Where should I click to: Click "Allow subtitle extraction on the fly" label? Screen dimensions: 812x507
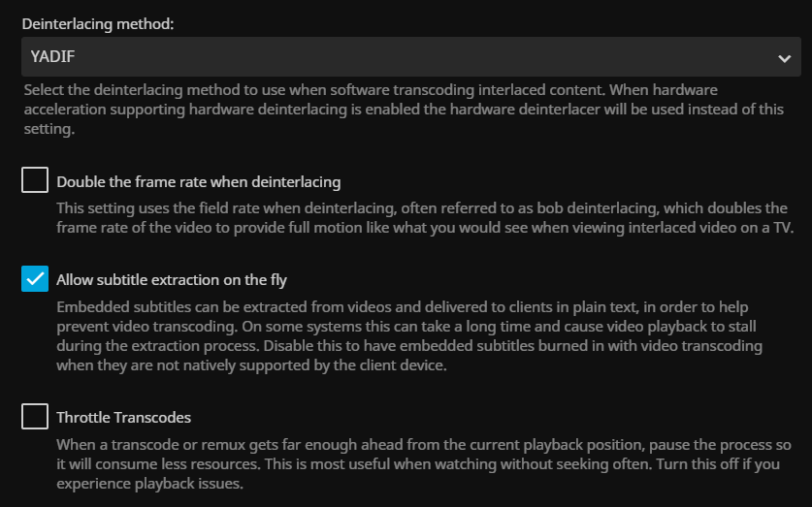tap(172, 280)
